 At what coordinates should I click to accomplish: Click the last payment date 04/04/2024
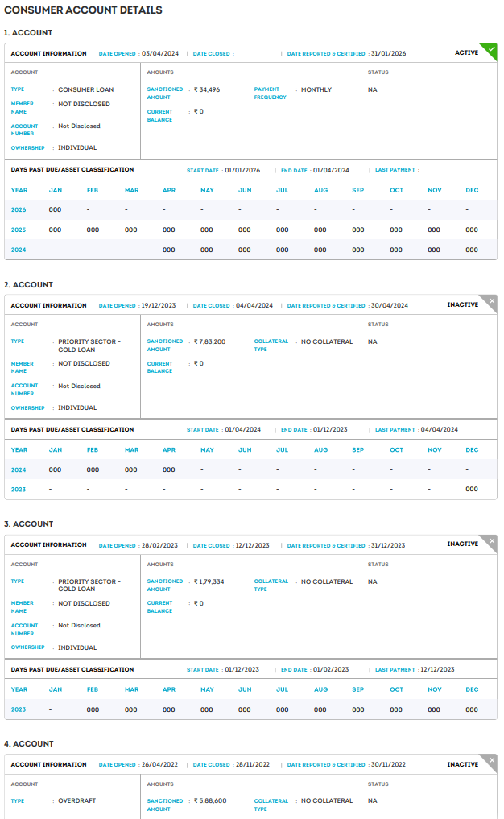click(439, 430)
